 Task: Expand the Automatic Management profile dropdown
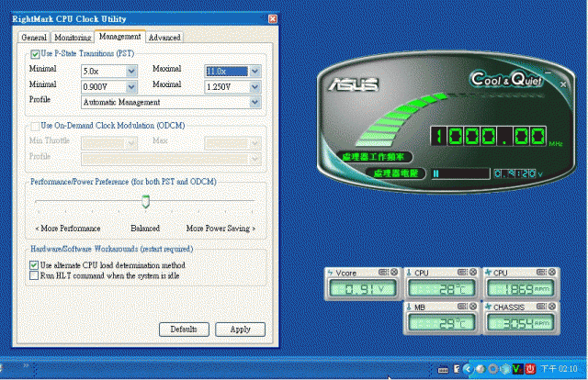(x=254, y=102)
